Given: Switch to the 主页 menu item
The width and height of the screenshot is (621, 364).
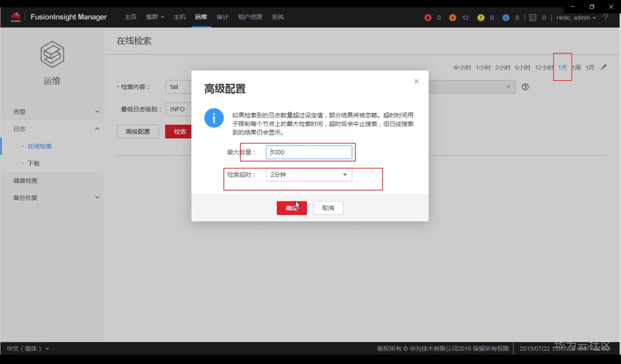Looking at the screenshot, I should [130, 17].
